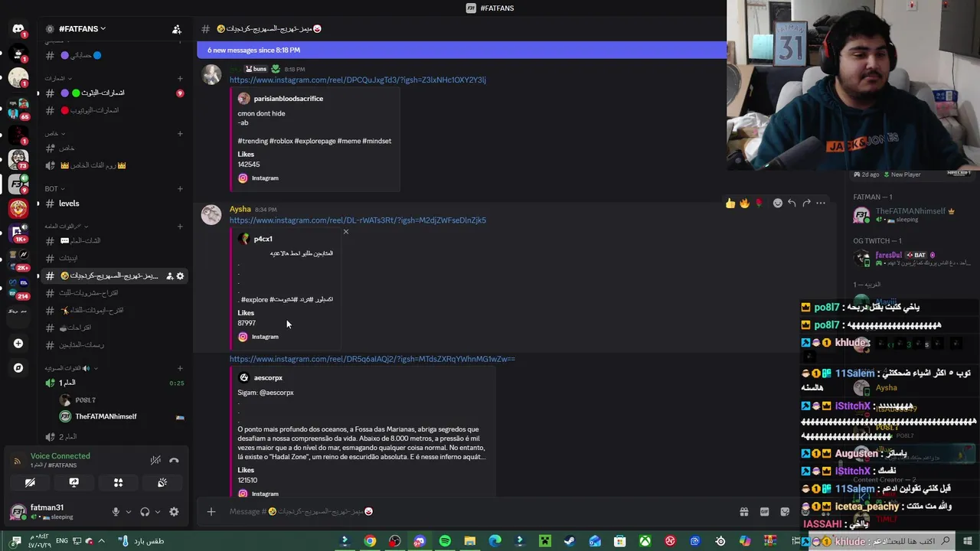Select the server with the 73 badge

18,158
